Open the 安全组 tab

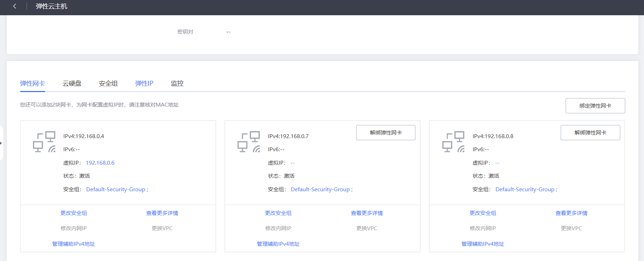click(108, 84)
